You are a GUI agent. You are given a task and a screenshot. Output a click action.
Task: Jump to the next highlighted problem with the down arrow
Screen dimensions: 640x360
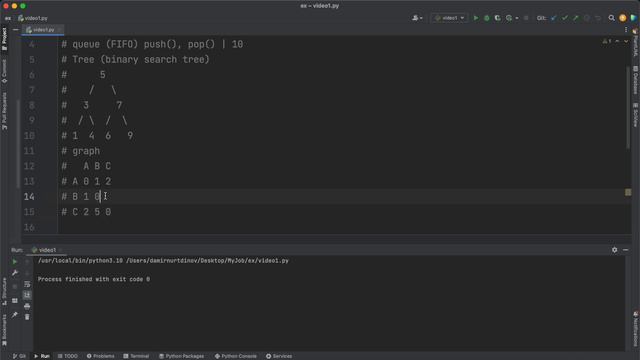(626, 42)
